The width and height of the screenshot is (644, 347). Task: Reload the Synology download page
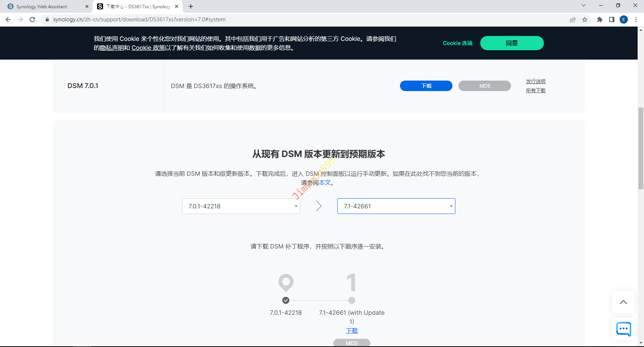click(x=32, y=19)
